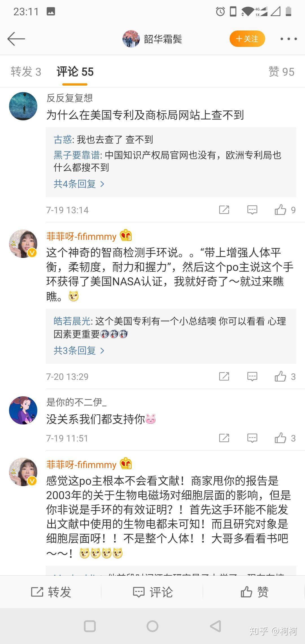Reply to the 7-20 13:29 comment
The image size is (305, 644).
[x=252, y=377]
